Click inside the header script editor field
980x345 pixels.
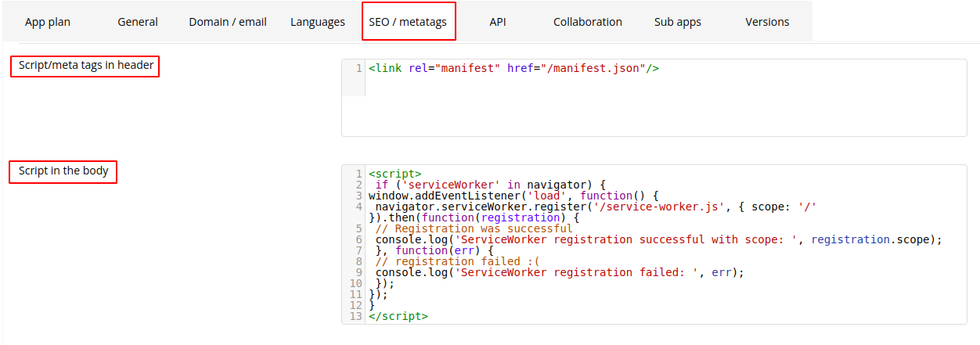tap(654, 98)
